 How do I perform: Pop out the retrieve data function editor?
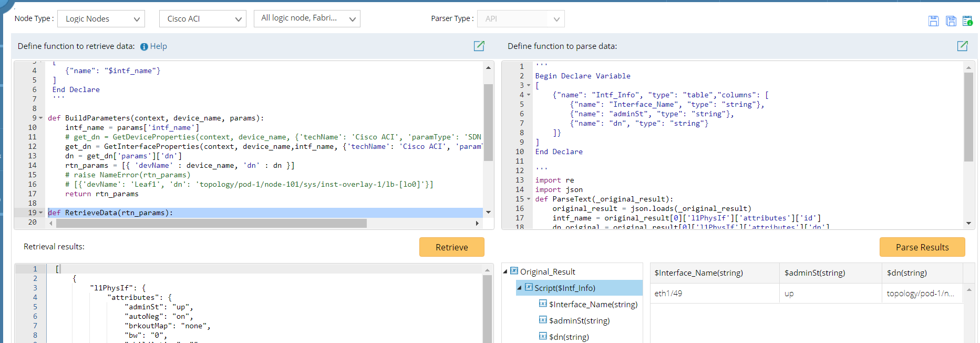point(479,46)
